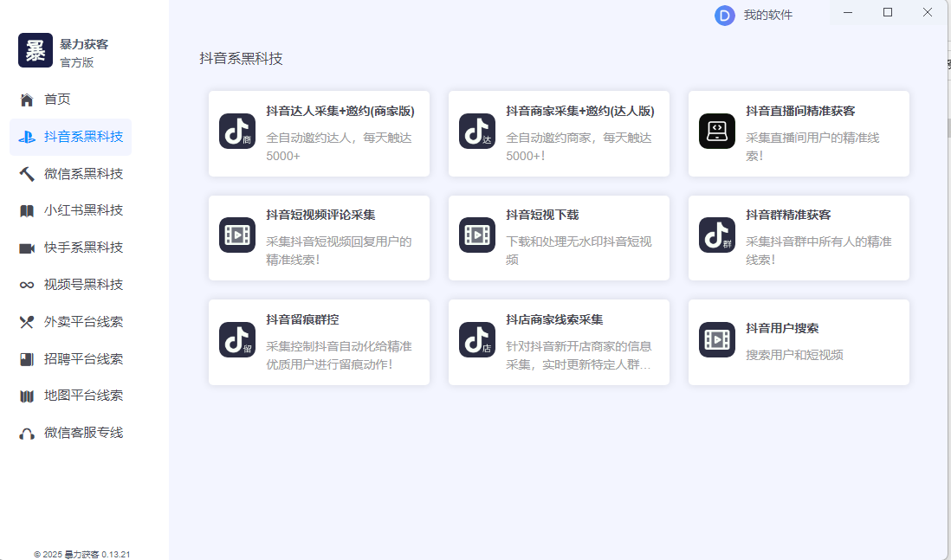The image size is (951, 560).
Task: Open 微信系黑科技 sidebar section
Action: pos(83,174)
